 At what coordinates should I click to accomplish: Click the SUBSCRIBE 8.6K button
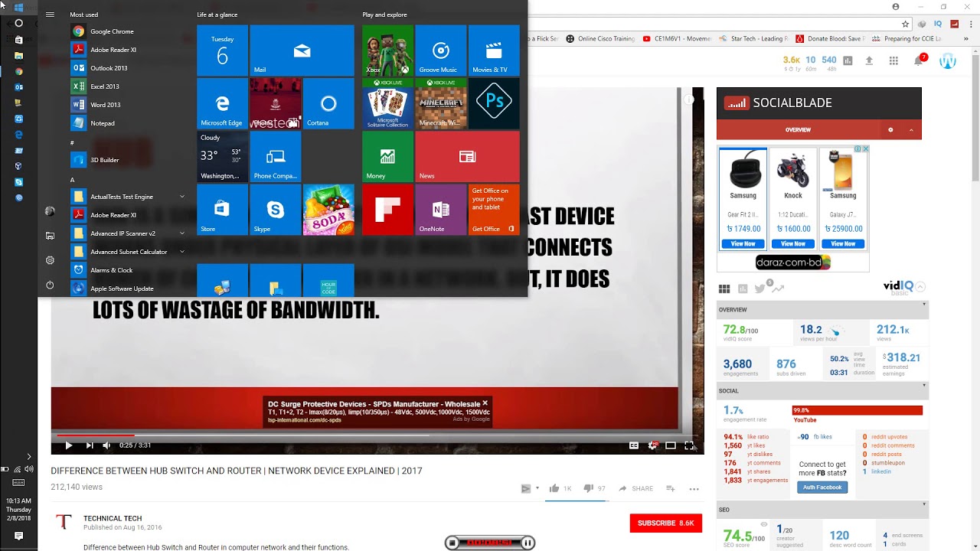(665, 523)
